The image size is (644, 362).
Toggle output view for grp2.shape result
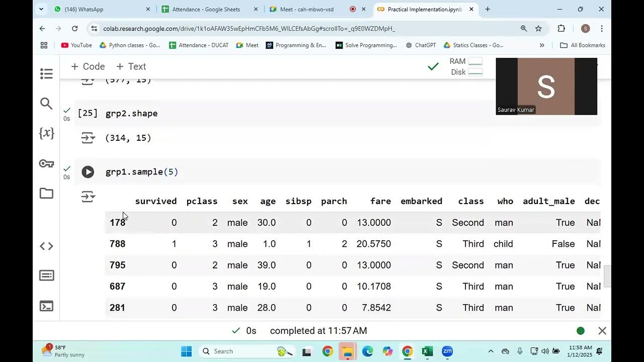[x=88, y=138]
